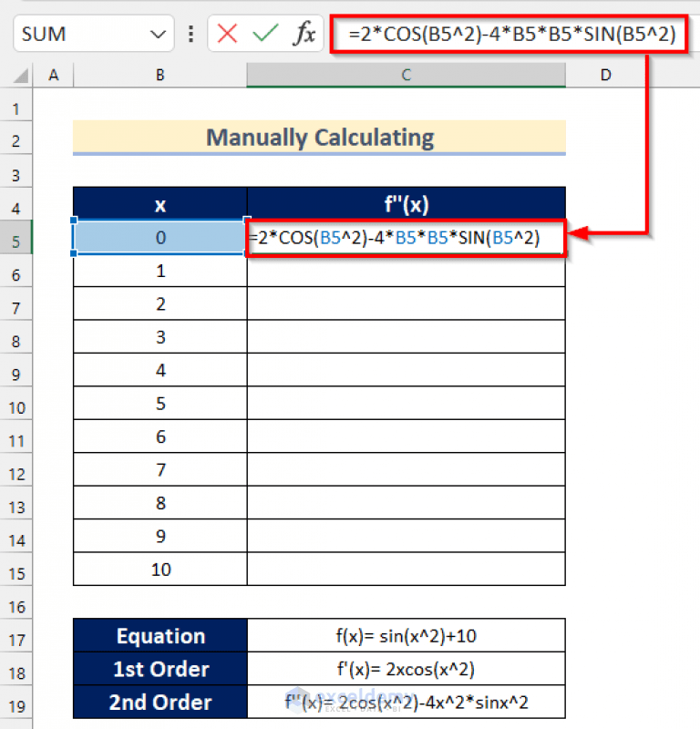
Task: Select the x cell containing 2
Action: pyautogui.click(x=160, y=303)
